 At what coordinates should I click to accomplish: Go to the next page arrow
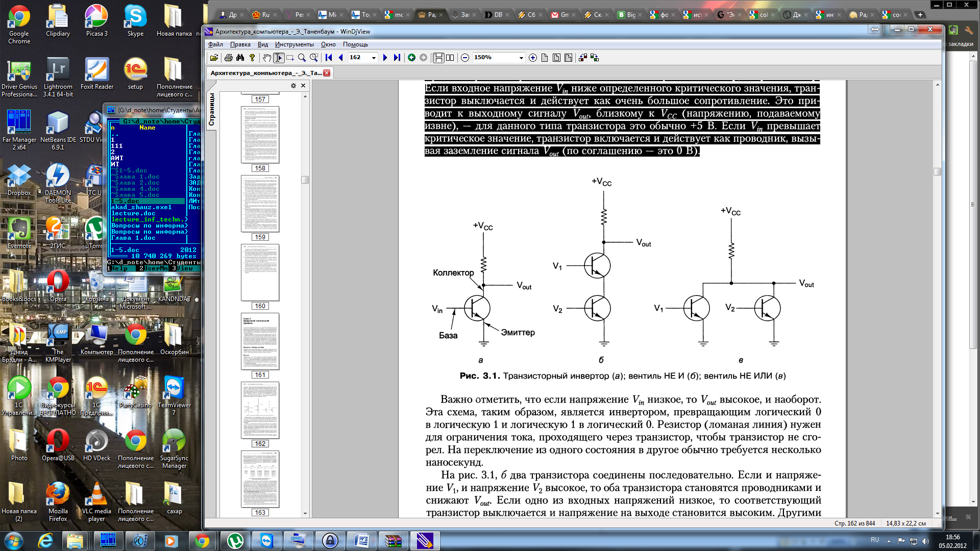click(x=385, y=58)
